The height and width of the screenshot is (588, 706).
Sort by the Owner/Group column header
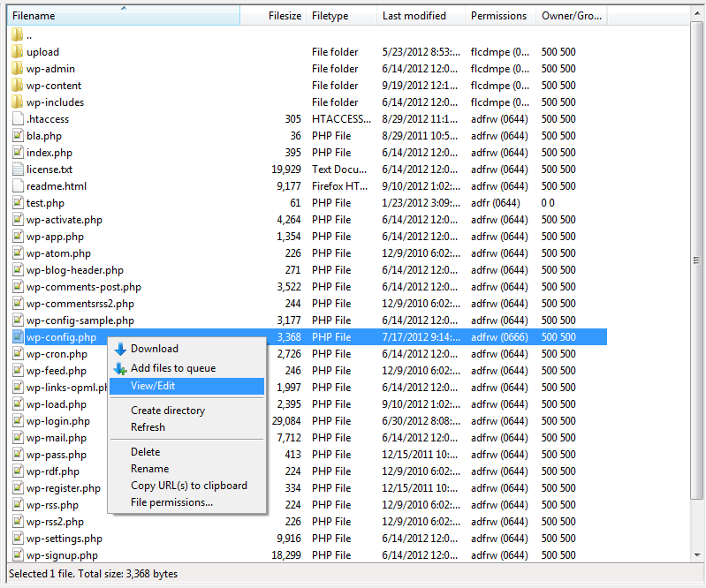point(572,16)
